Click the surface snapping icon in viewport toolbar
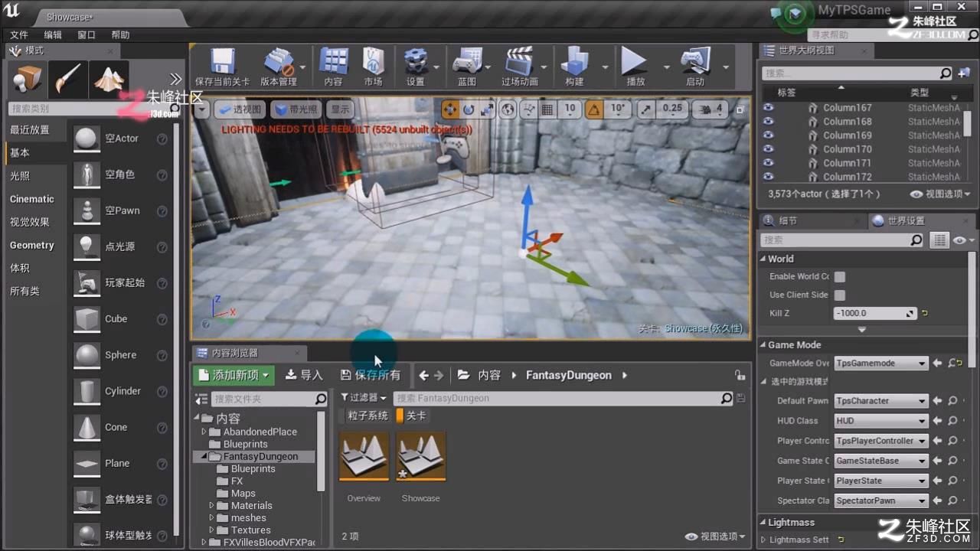The height and width of the screenshot is (551, 980). click(x=528, y=109)
